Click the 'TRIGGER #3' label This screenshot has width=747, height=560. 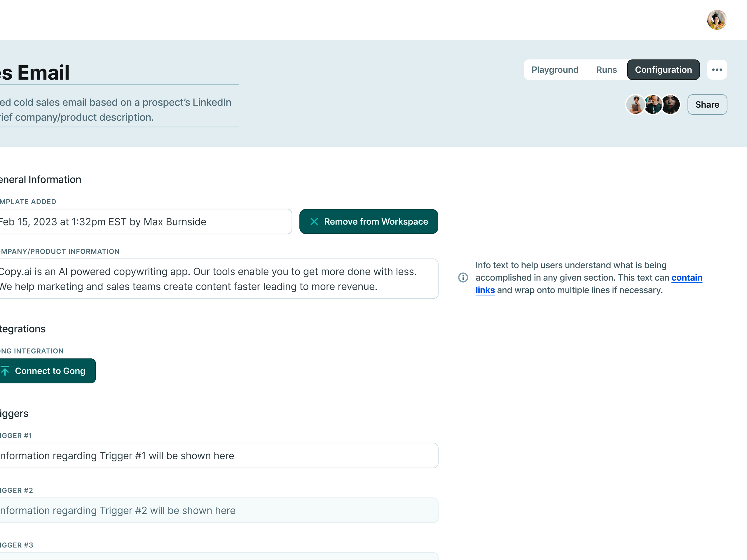point(17,545)
